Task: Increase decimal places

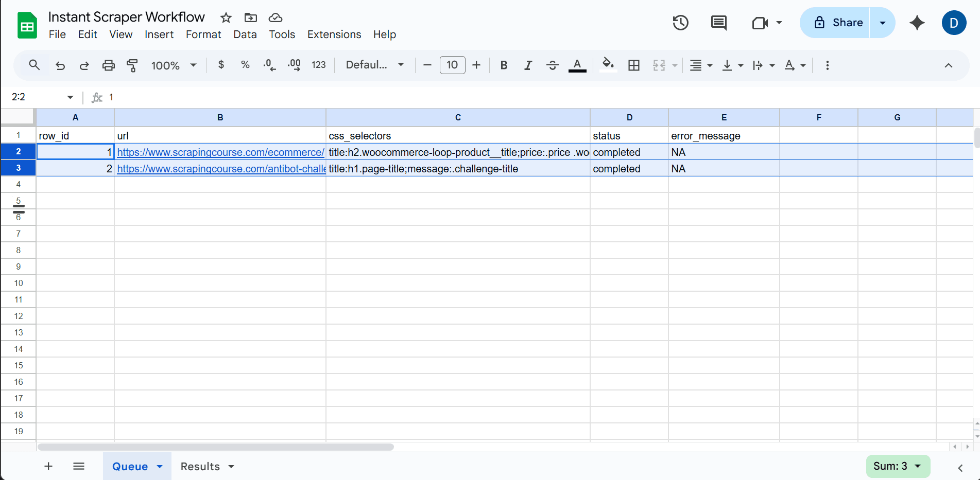Action: pos(294,65)
